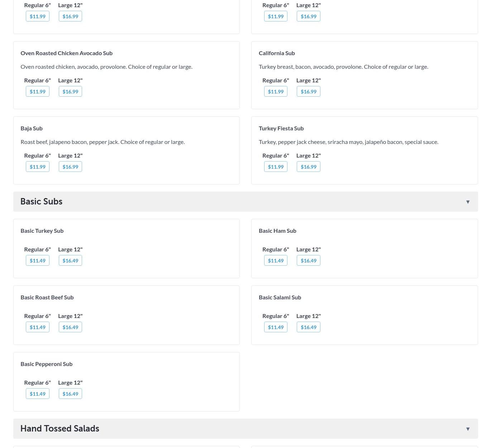Click the Basic Subs section header
The height and width of the screenshot is (448, 491).
point(41,202)
